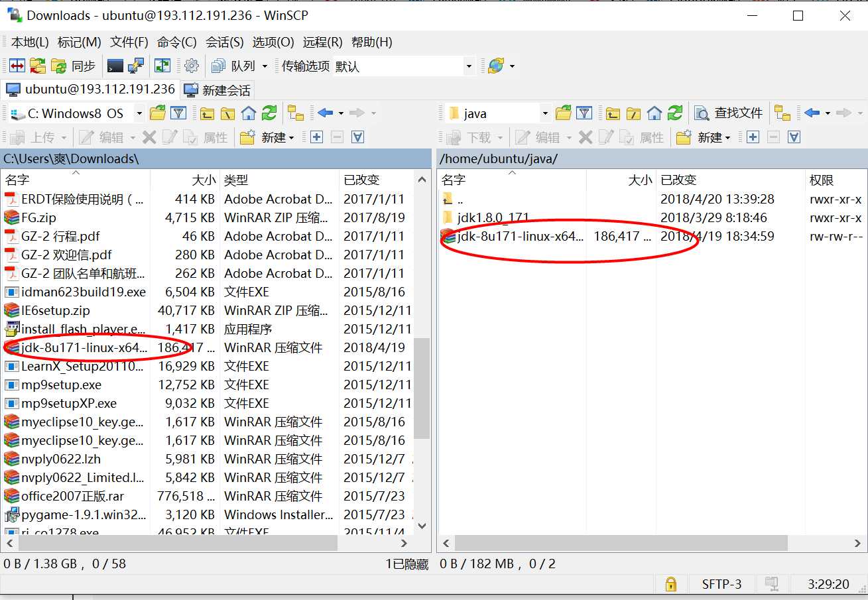868x600 pixels.
Task: Open the 远程(R) menu
Action: (x=323, y=42)
